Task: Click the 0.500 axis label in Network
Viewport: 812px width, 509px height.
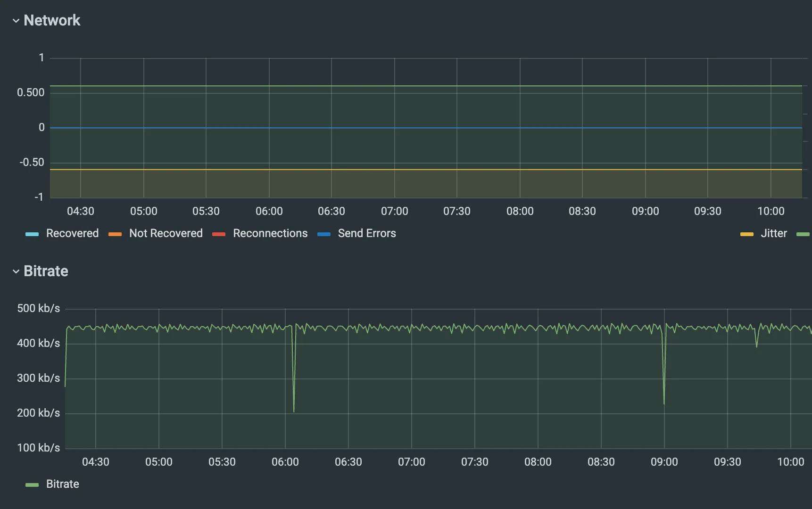Action: (31, 92)
